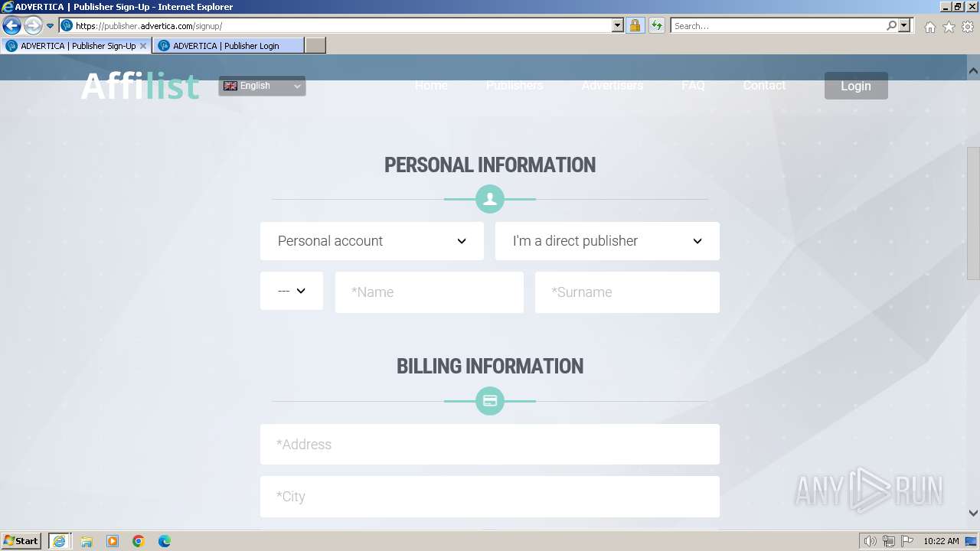Image resolution: width=980 pixels, height=551 pixels.
Task: Click the Show desktop tray icon
Action: tap(971, 541)
